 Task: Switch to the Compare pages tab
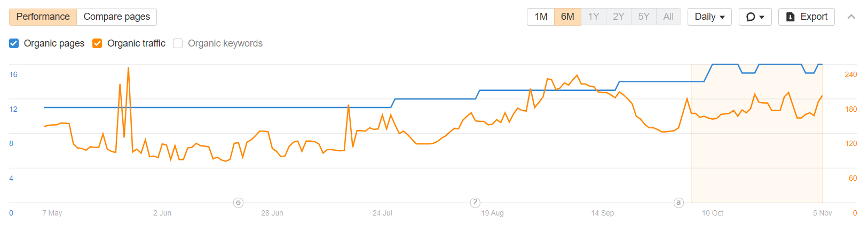[117, 17]
